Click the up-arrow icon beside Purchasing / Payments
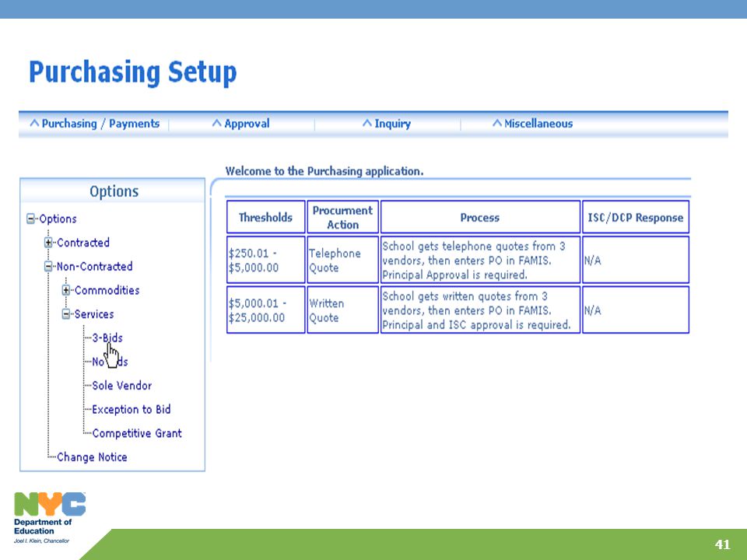747x560 pixels. (x=34, y=124)
